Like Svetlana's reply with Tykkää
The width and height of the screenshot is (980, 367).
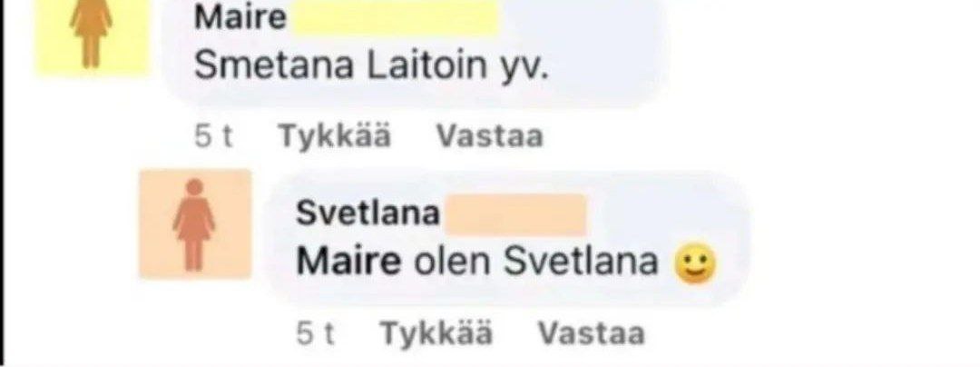[x=436, y=333]
